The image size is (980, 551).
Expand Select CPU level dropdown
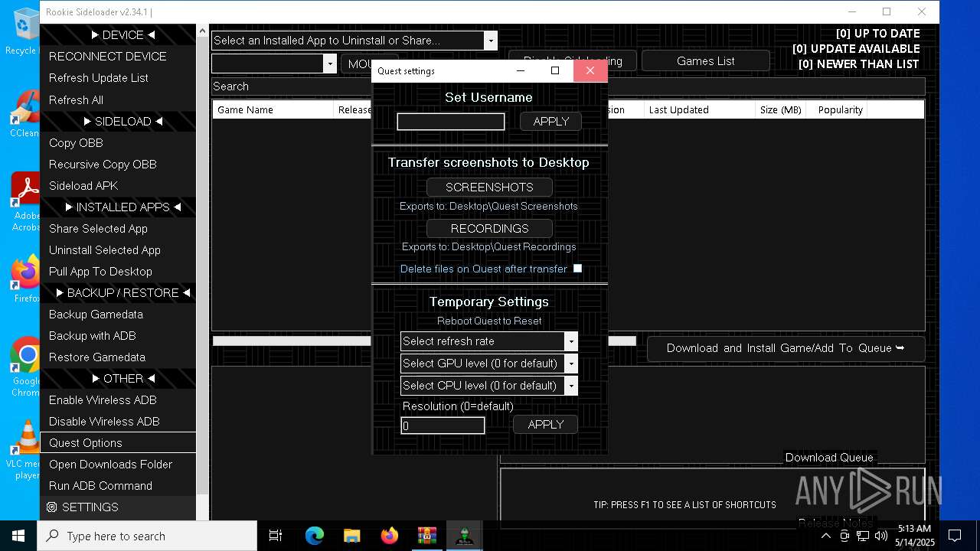571,386
